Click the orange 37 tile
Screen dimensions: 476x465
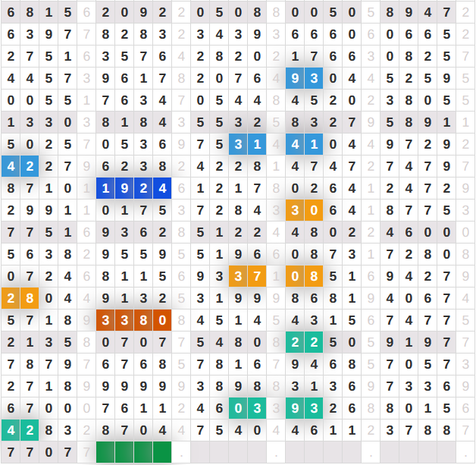[x=248, y=277]
